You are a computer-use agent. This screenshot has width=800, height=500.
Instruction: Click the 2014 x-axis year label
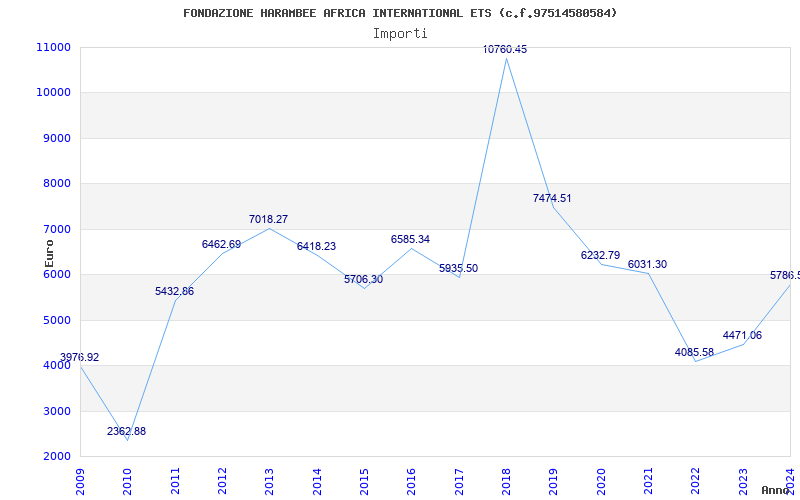317,482
